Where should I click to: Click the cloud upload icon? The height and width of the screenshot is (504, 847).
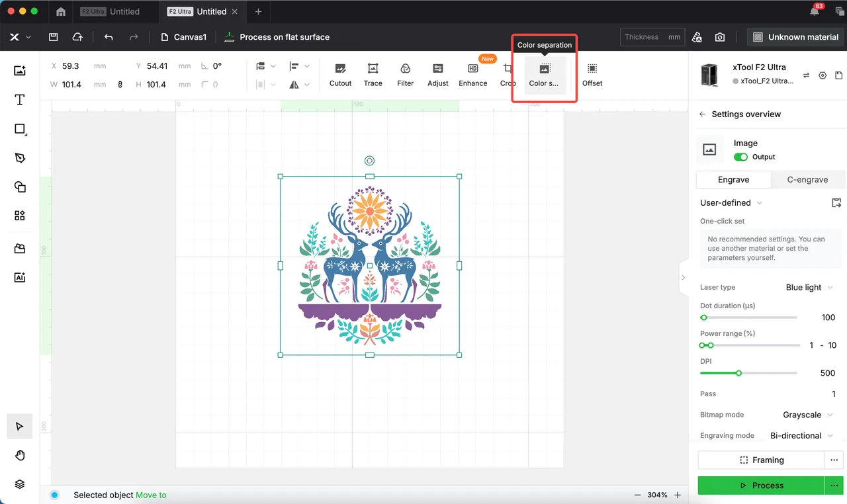tap(77, 37)
